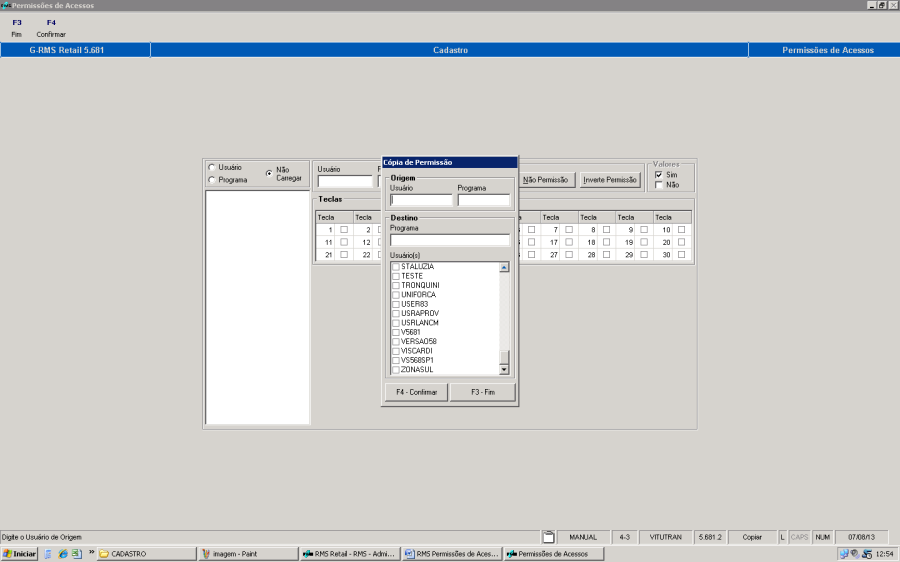This screenshot has height=562, width=900.
Task: Check the VISCARDI user checkbox
Action: point(395,351)
